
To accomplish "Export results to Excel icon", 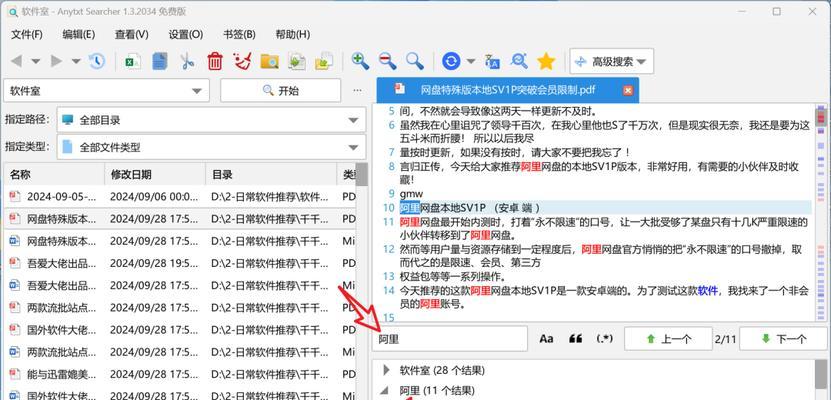I will 132,61.
